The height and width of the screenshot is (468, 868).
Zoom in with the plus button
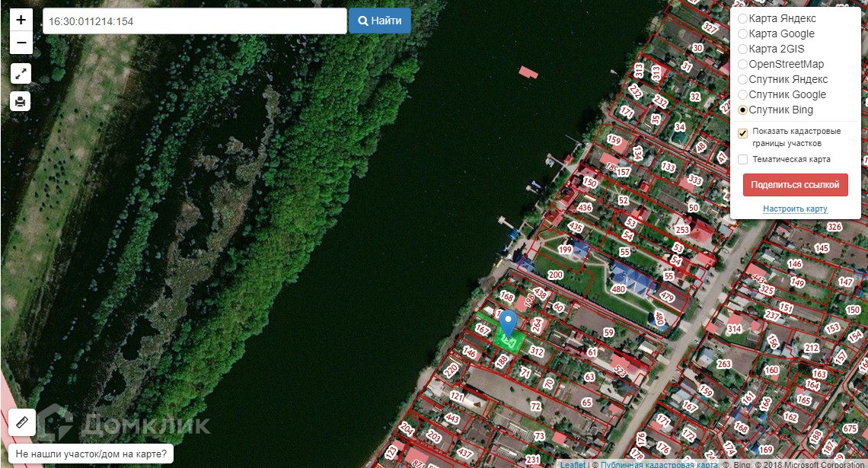21,20
